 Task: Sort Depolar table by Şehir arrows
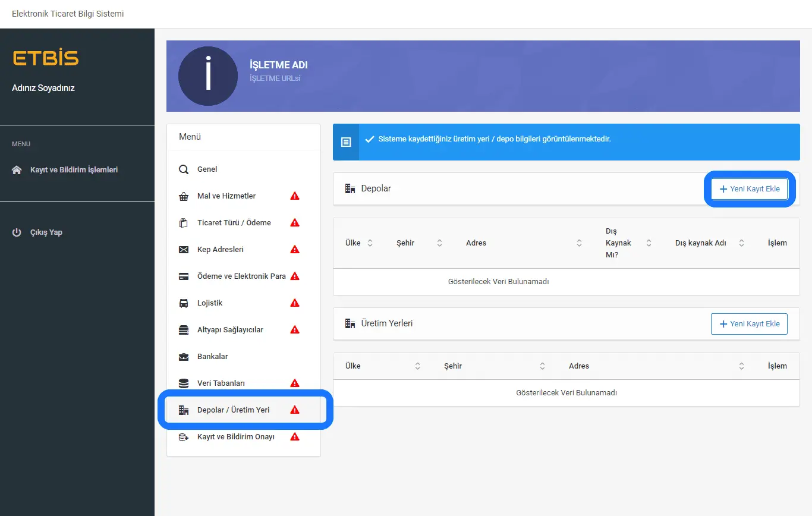click(x=439, y=243)
